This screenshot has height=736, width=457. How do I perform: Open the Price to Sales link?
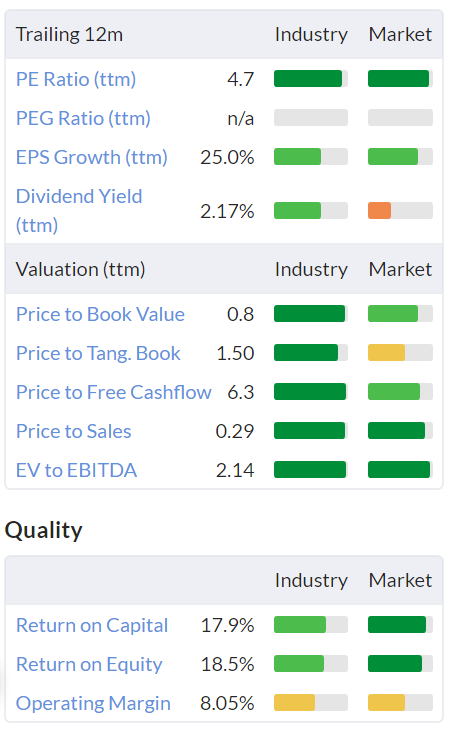(74, 431)
